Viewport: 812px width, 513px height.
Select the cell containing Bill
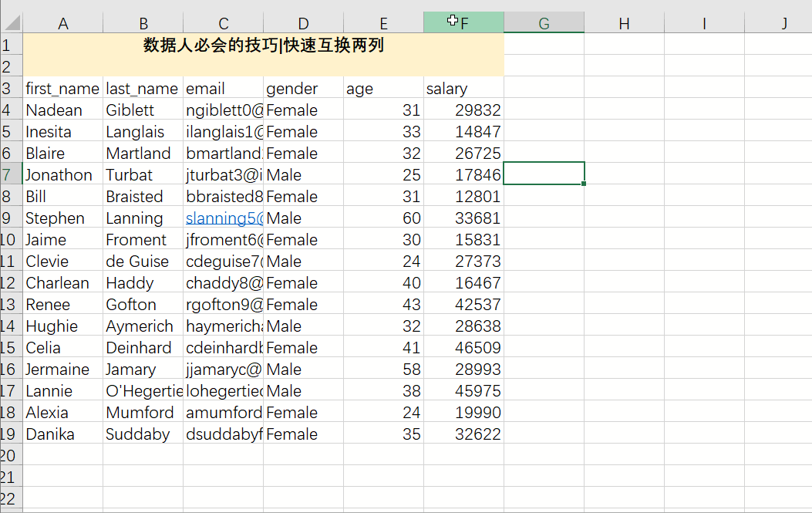click(x=62, y=197)
